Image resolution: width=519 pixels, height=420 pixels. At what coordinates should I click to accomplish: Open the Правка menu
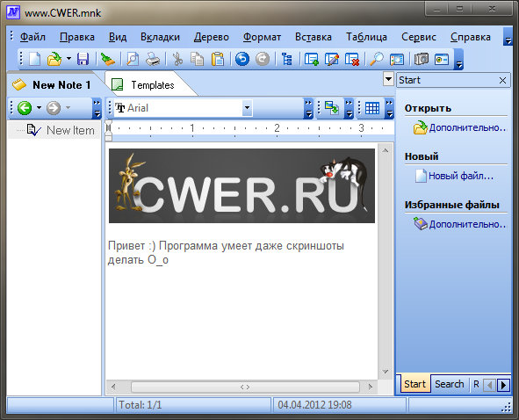coord(76,37)
